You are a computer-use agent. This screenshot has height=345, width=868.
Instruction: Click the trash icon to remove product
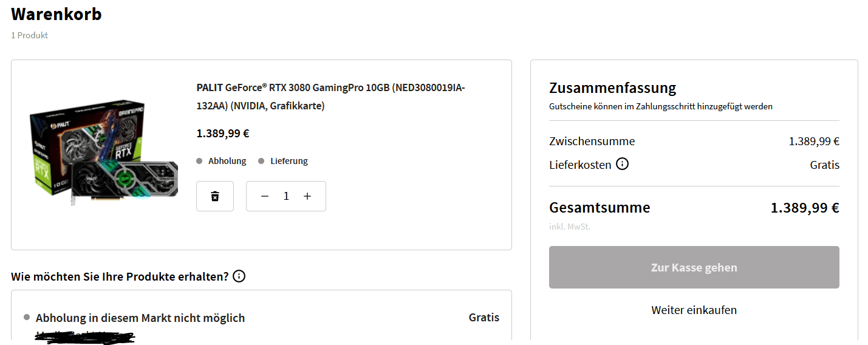tap(214, 196)
